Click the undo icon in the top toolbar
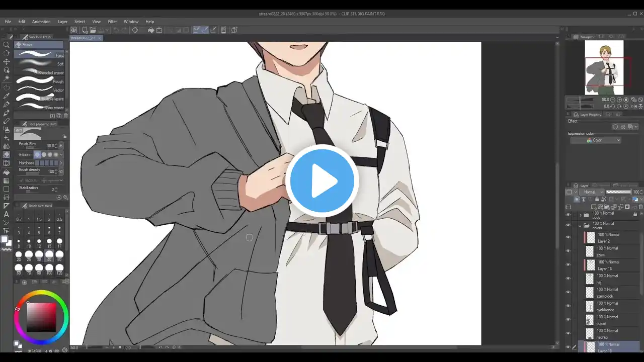This screenshot has width=644, height=362. coord(116,30)
